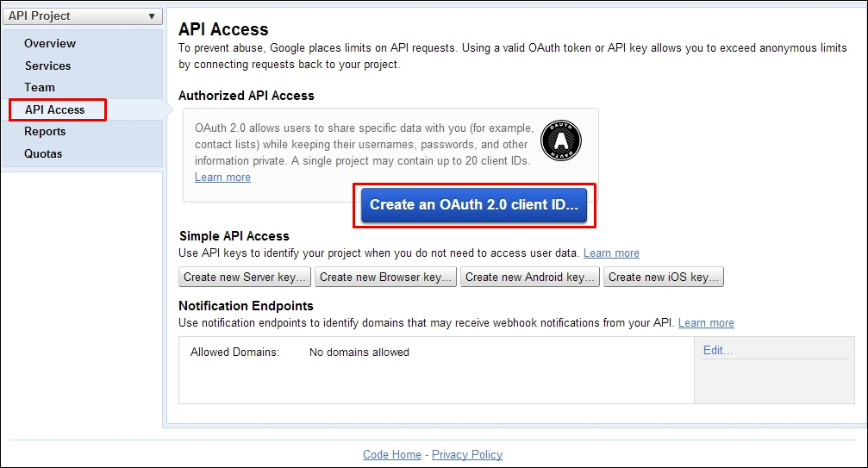The height and width of the screenshot is (468, 868).
Task: View Quotas in the sidebar
Action: tap(43, 153)
